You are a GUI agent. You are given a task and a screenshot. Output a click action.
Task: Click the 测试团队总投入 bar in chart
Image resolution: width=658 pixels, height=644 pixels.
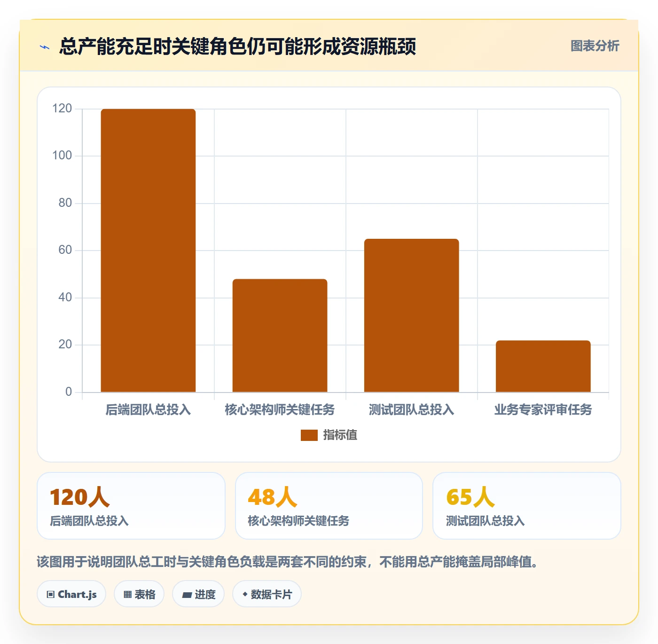tap(411, 315)
